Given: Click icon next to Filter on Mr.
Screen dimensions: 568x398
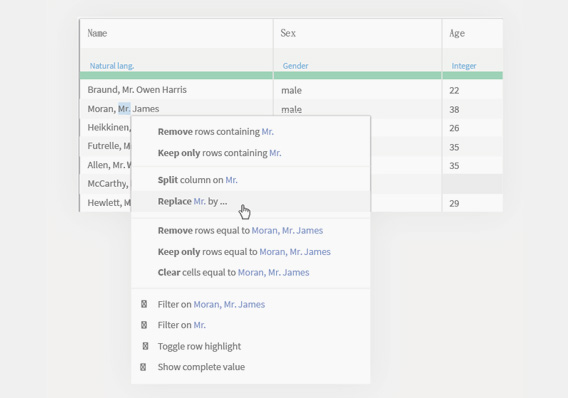Looking at the screenshot, I should (x=144, y=325).
